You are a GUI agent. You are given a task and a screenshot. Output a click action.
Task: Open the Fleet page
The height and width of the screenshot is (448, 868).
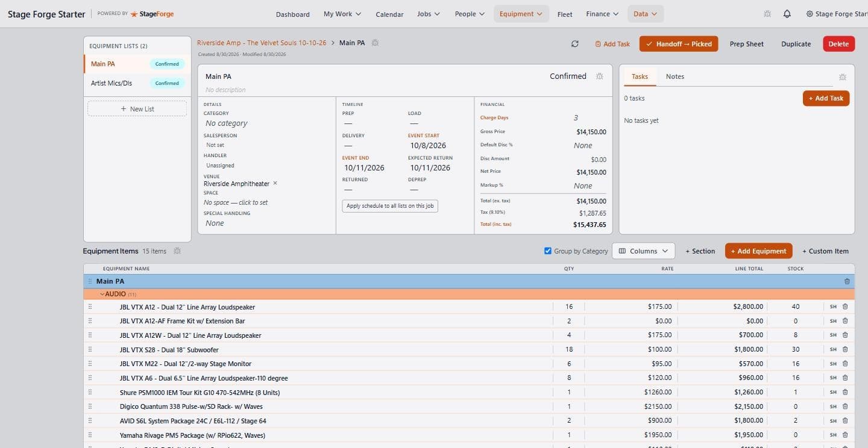pyautogui.click(x=565, y=14)
